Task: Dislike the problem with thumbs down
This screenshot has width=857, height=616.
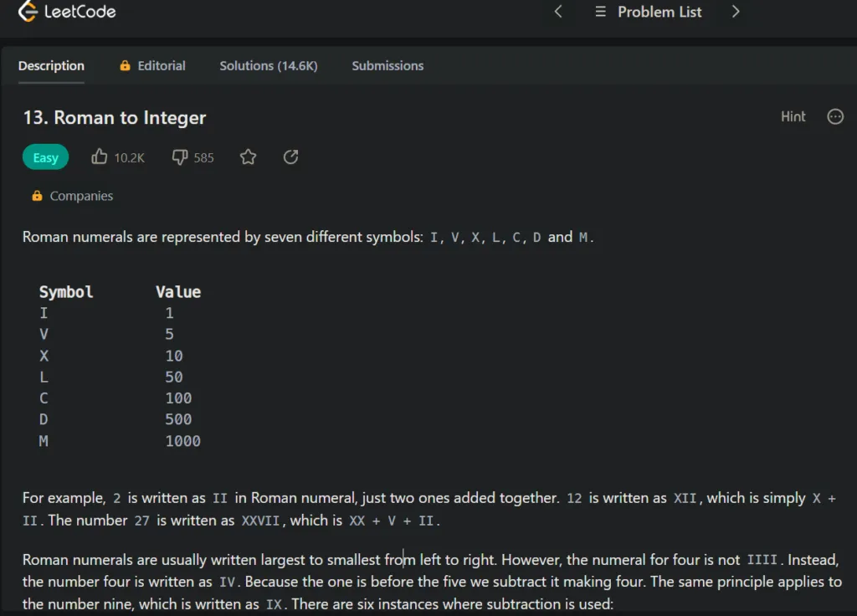Action: (179, 157)
